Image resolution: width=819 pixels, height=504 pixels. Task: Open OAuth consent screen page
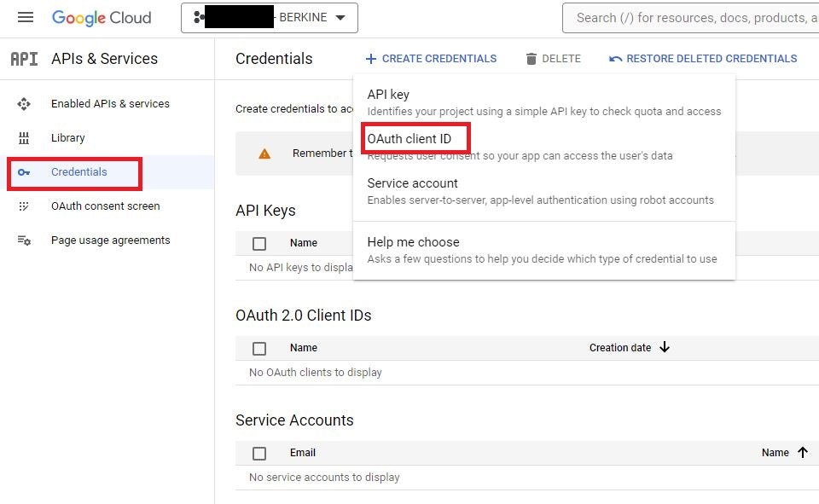106,206
